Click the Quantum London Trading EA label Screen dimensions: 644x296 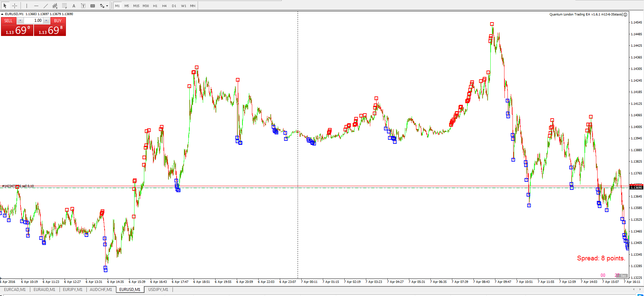586,14
